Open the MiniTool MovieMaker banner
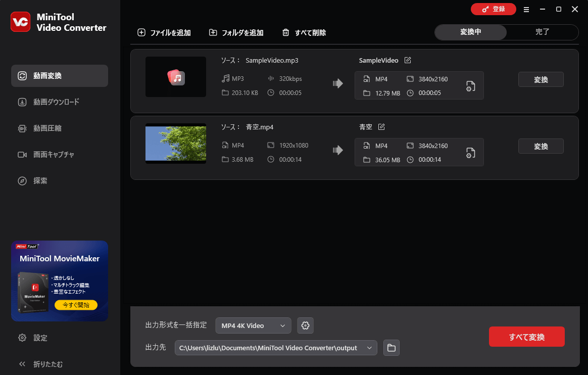Image resolution: width=588 pixels, height=375 pixels. [x=60, y=281]
